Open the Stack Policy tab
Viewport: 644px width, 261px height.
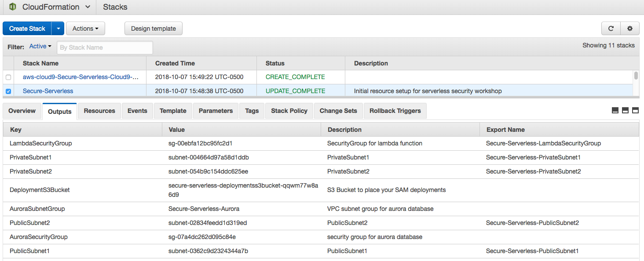point(289,111)
